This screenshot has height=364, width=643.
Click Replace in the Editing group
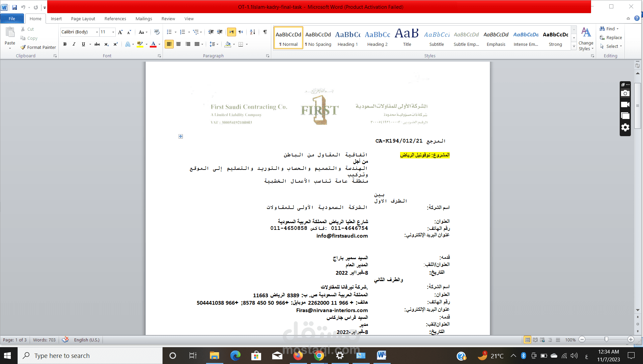tap(611, 37)
